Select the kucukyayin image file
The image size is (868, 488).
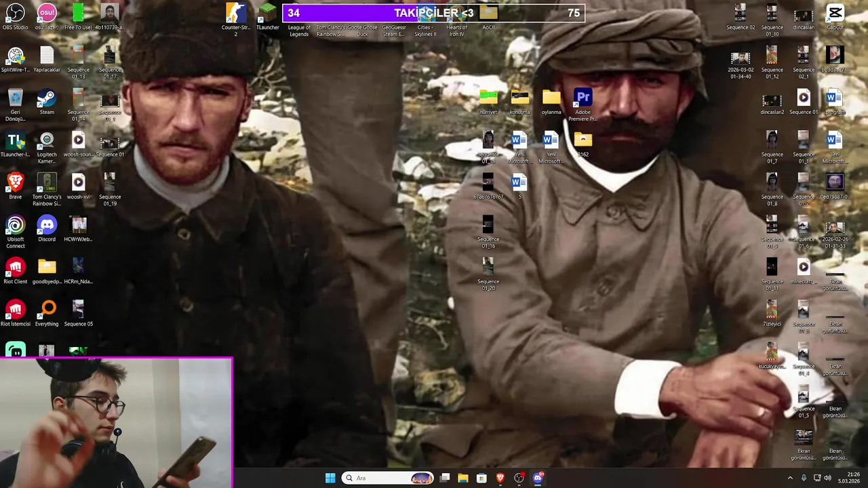772,356
